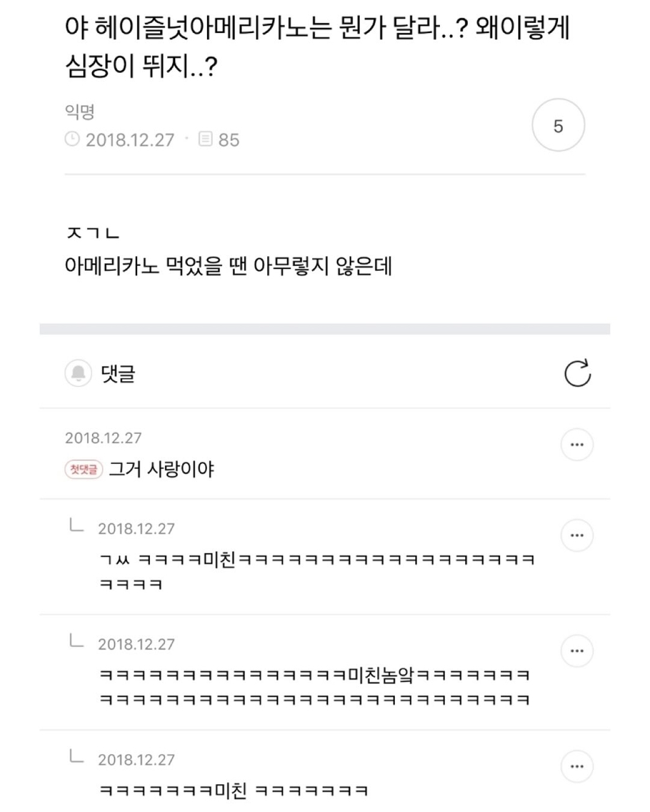
Task: Click the reply arrow icon on the '미친놈악' reply
Action: [x=76, y=641]
